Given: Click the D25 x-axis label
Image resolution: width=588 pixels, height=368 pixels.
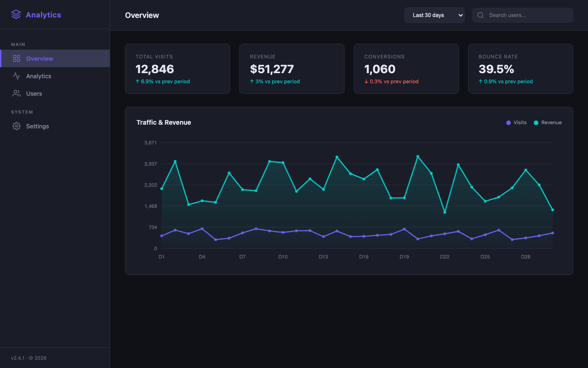Looking at the screenshot, I should [x=485, y=257].
